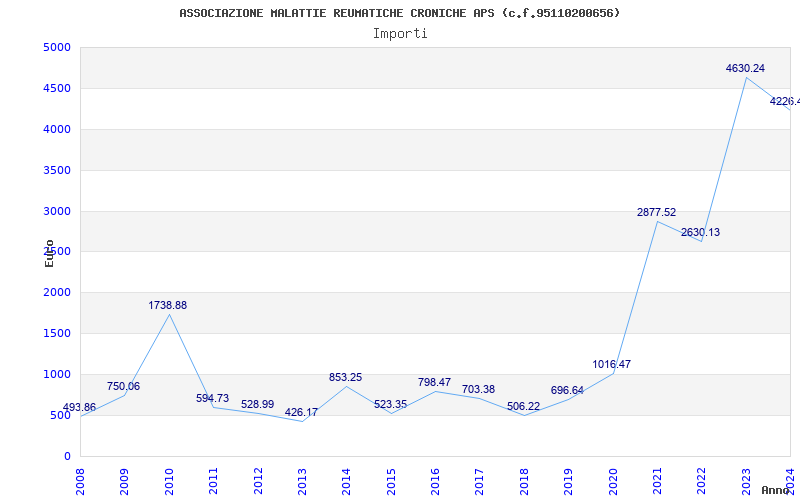Viewport: 800px width, 500px height.
Task: Select the 750.06 value label
Action: click(123, 386)
